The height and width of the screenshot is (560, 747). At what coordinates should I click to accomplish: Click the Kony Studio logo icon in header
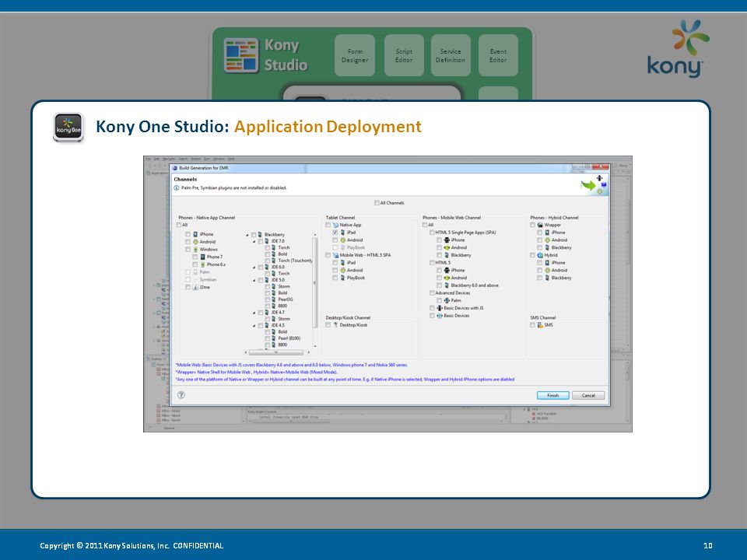(241, 55)
